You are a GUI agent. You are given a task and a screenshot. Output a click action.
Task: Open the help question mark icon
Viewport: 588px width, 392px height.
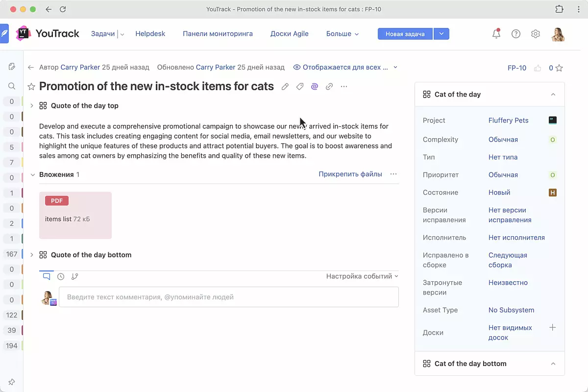pyautogui.click(x=516, y=34)
